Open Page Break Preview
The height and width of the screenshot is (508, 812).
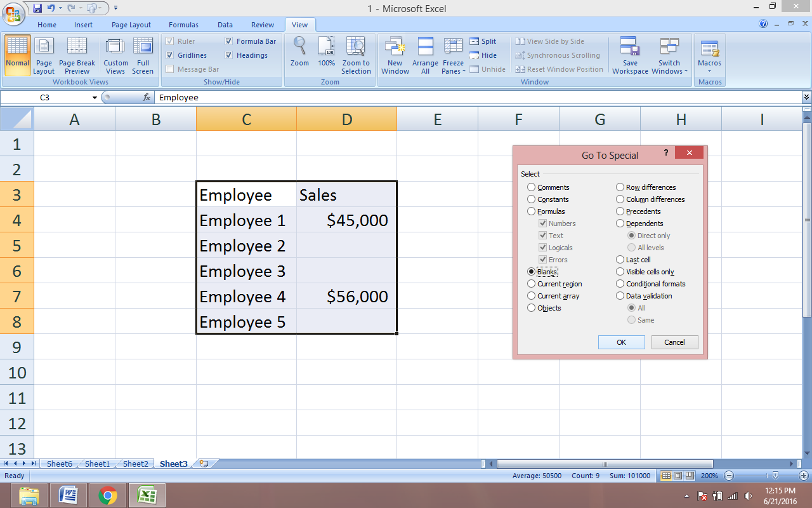point(77,55)
